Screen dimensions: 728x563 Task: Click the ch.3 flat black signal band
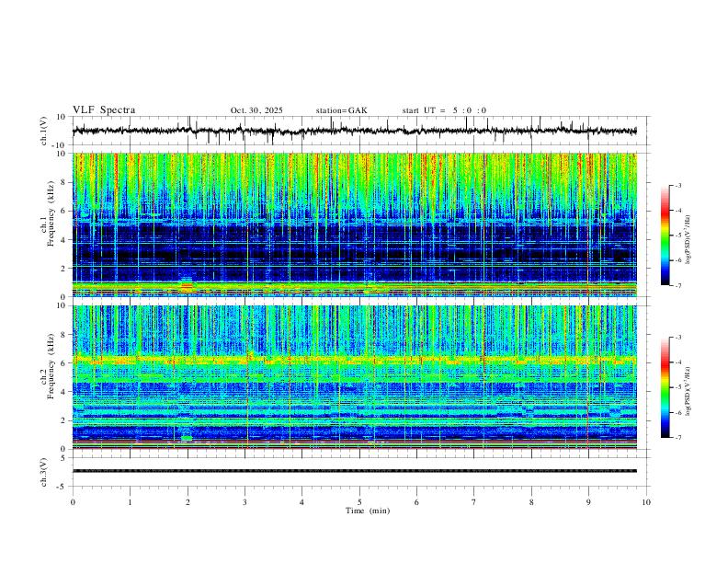[x=355, y=471]
